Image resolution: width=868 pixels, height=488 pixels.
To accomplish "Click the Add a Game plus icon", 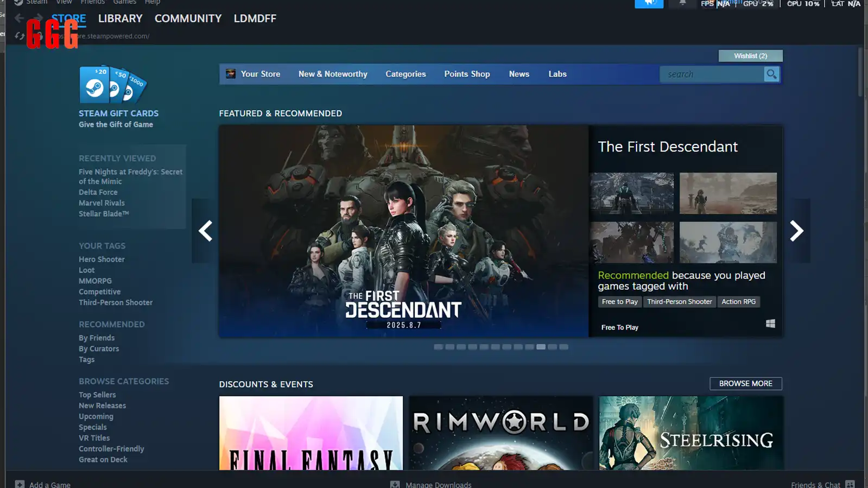I will coord(20,484).
